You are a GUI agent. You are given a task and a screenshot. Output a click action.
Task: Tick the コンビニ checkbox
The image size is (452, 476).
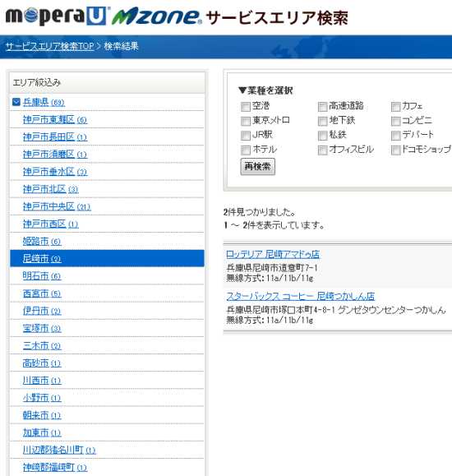(395, 121)
